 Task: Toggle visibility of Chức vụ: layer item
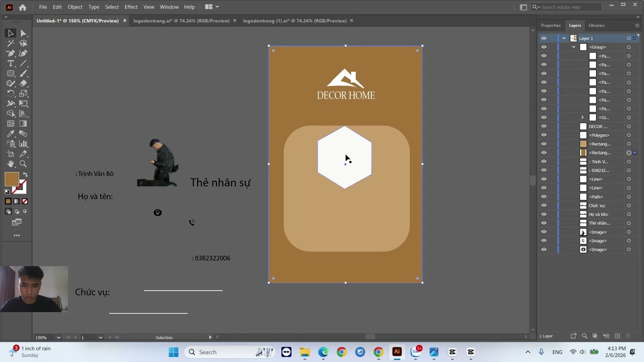click(x=543, y=206)
